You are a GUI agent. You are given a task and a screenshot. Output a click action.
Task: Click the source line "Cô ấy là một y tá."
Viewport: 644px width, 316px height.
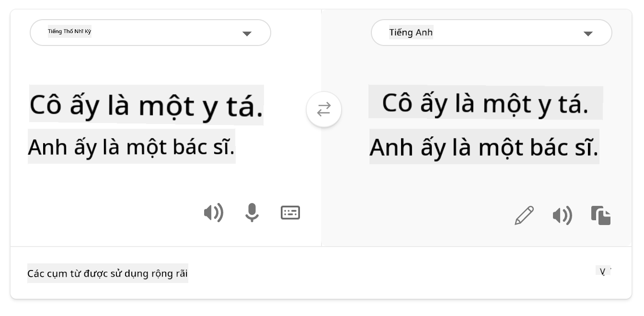(x=146, y=105)
